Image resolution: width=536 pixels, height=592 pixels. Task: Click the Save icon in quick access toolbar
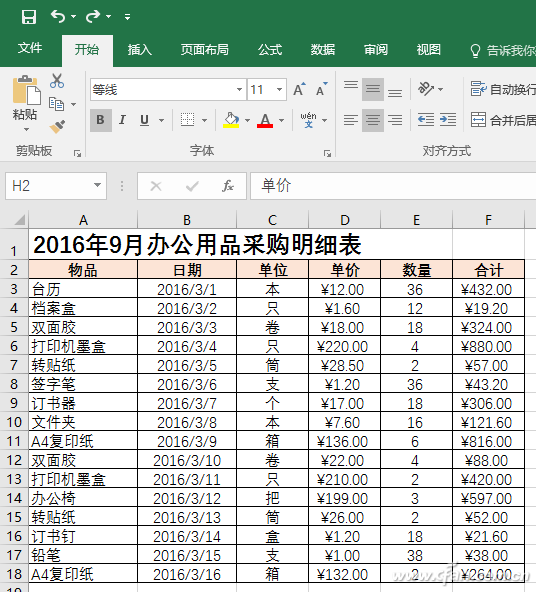[x=29, y=17]
